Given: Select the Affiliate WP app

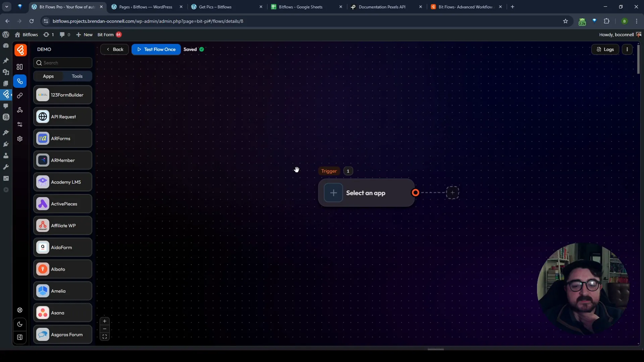Looking at the screenshot, I should pyautogui.click(x=63, y=226).
